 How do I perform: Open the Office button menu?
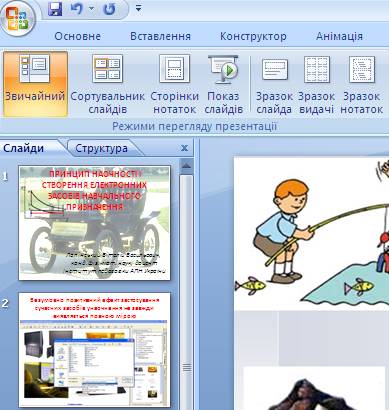point(18,18)
